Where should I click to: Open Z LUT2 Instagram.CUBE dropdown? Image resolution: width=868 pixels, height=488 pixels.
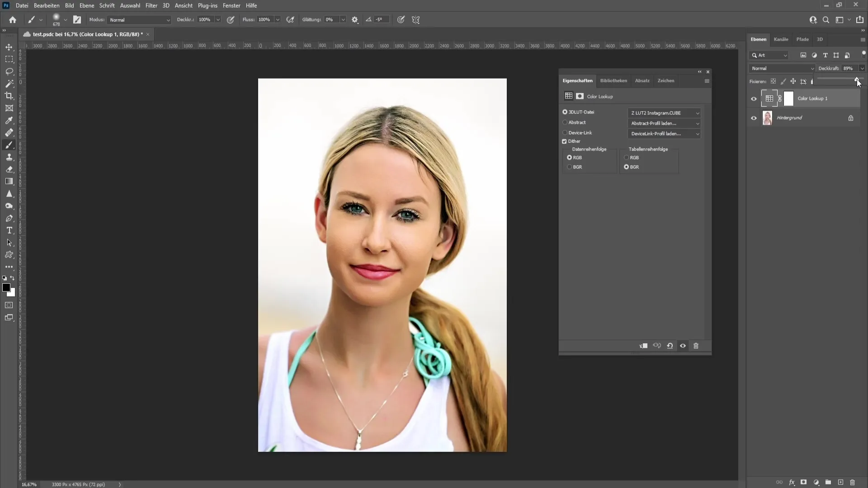[x=664, y=113]
